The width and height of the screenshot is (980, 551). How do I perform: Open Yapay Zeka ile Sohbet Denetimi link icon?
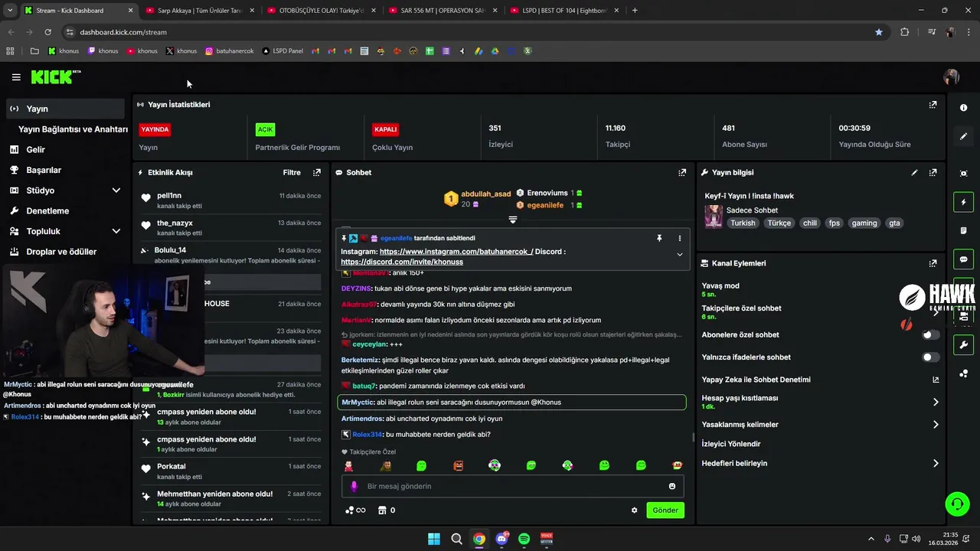(936, 380)
